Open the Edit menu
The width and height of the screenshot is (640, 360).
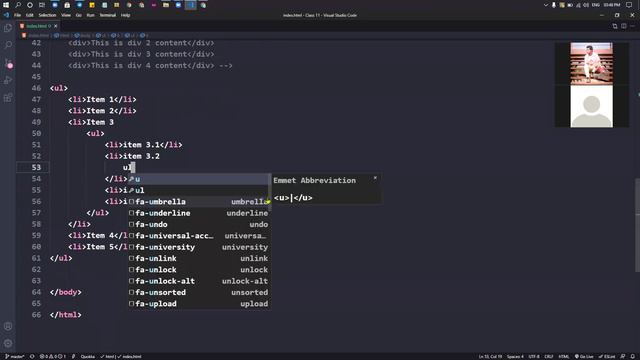click(x=29, y=15)
